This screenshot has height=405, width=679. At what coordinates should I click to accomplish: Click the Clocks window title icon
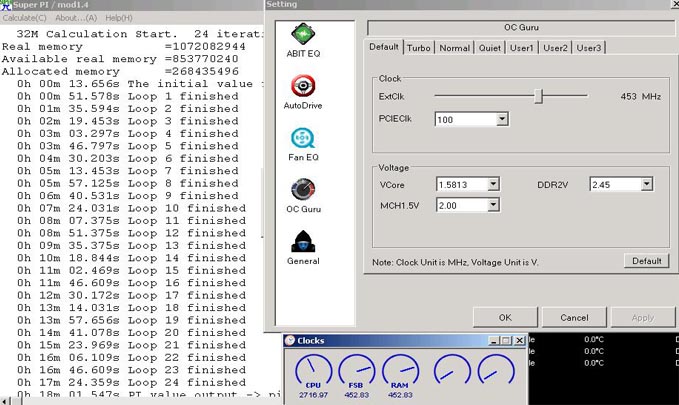click(x=290, y=340)
